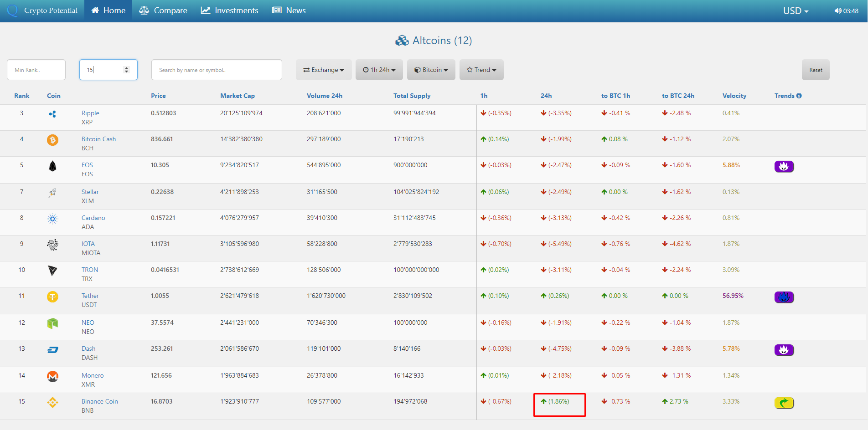Sort by Volume 24h column
Screen dimensions: 868x430
pos(325,96)
